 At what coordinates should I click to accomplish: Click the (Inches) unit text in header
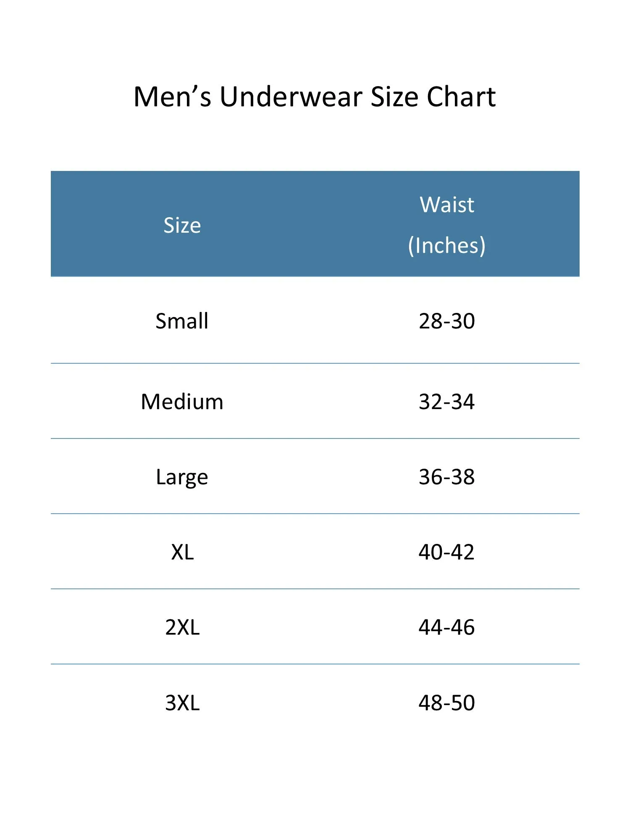click(x=447, y=246)
